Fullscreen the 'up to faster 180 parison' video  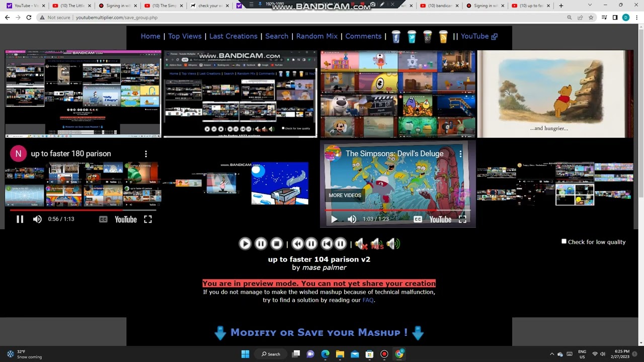click(x=148, y=219)
